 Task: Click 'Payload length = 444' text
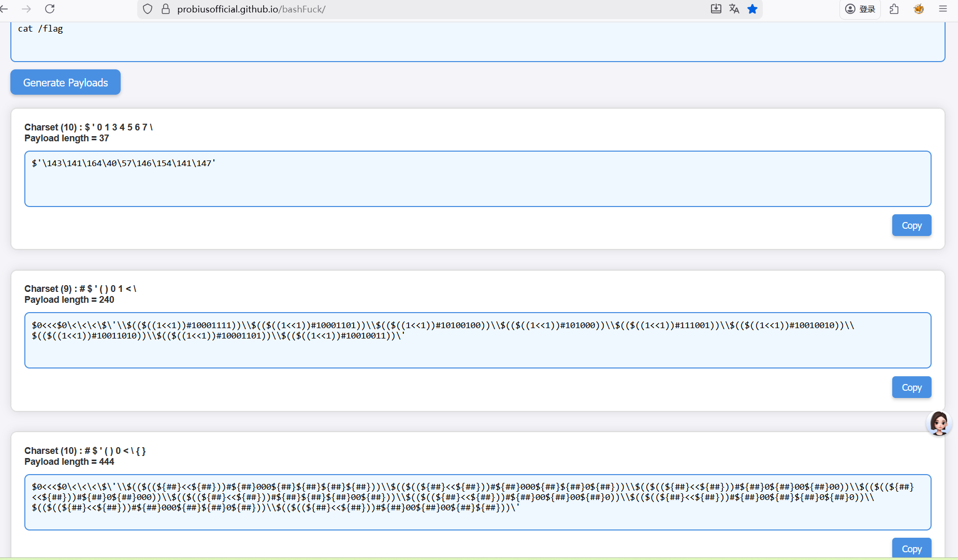point(69,462)
